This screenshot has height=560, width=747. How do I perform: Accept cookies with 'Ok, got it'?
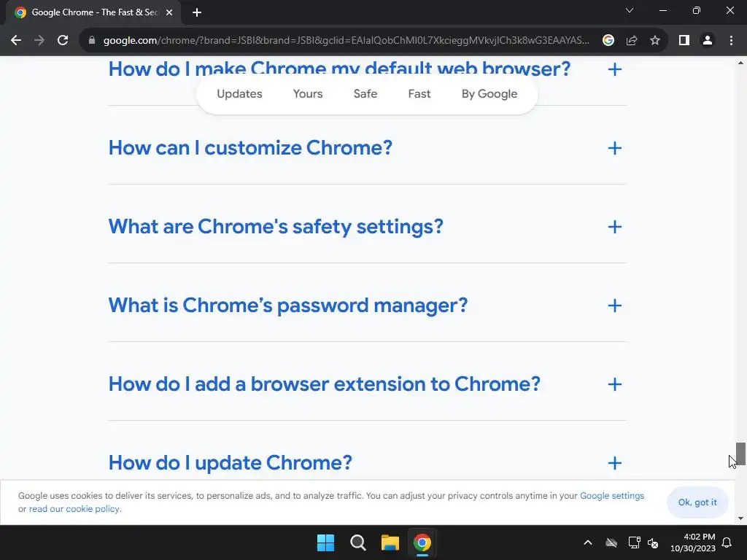(x=697, y=502)
